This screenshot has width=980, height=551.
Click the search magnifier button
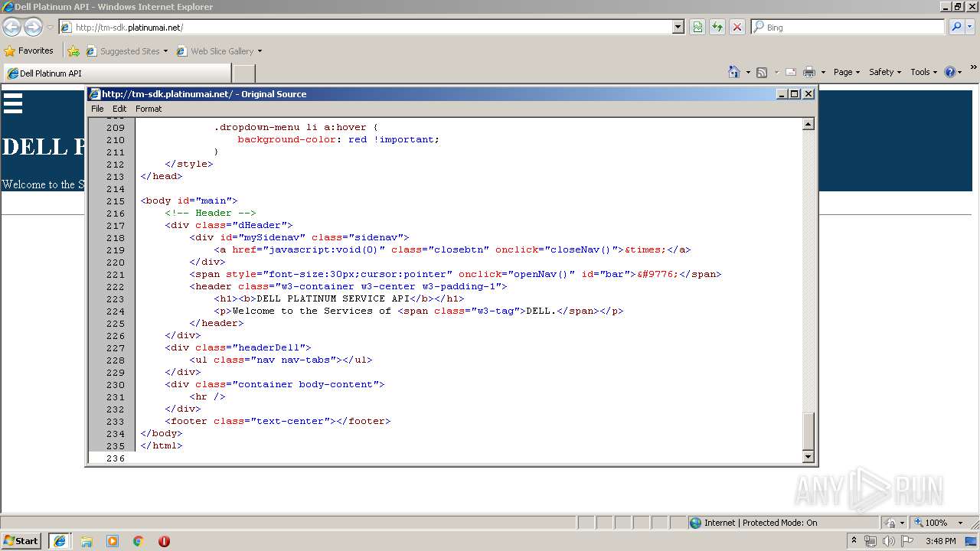[956, 27]
